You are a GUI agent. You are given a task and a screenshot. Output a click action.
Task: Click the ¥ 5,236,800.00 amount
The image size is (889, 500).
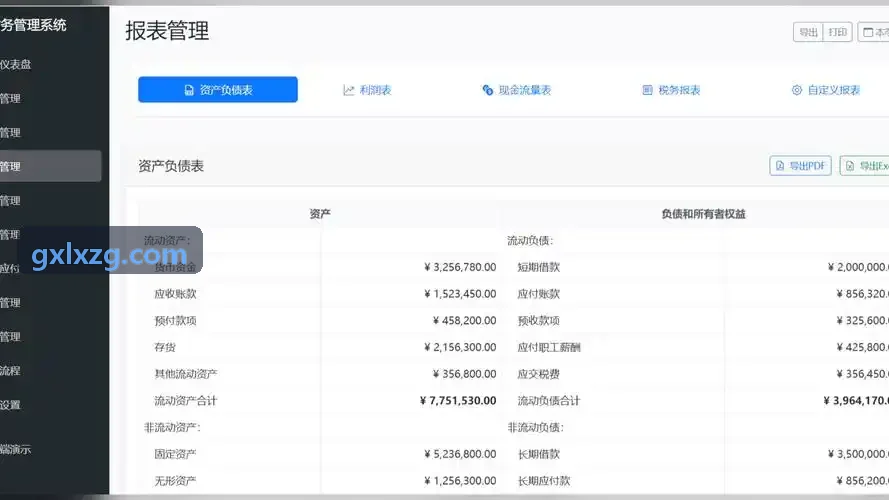coord(460,454)
